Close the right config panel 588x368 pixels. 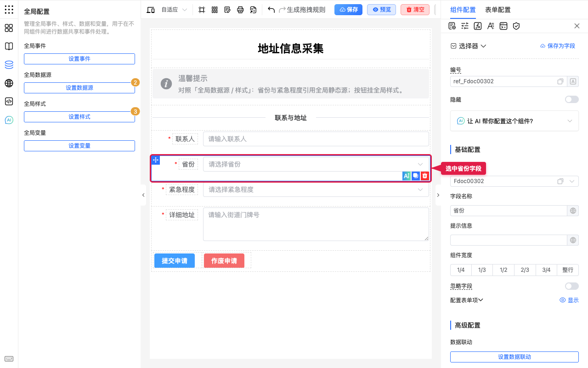click(577, 26)
